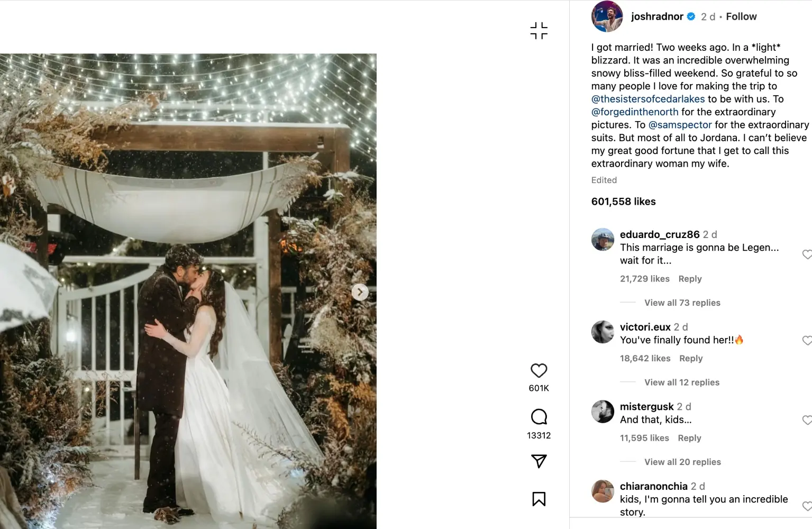Viewport: 812px width, 529px height.
Task: Expand View all 12 replies
Action: coord(681,382)
